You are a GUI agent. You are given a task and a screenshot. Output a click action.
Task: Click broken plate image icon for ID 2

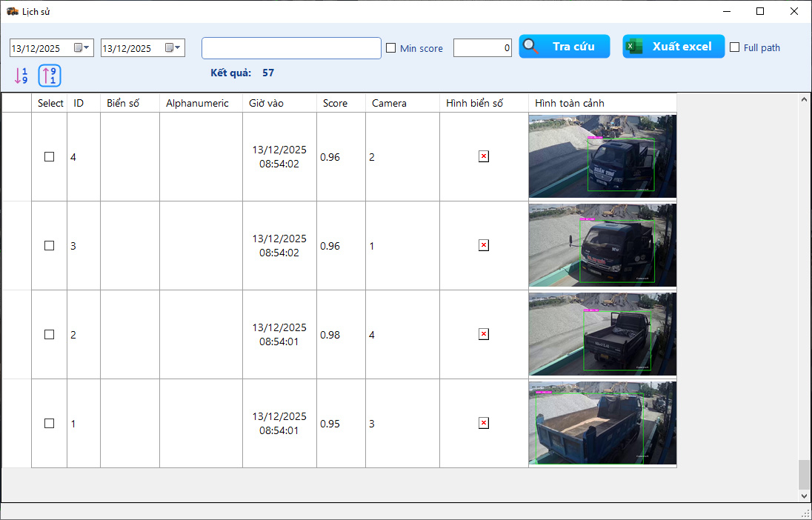[484, 334]
